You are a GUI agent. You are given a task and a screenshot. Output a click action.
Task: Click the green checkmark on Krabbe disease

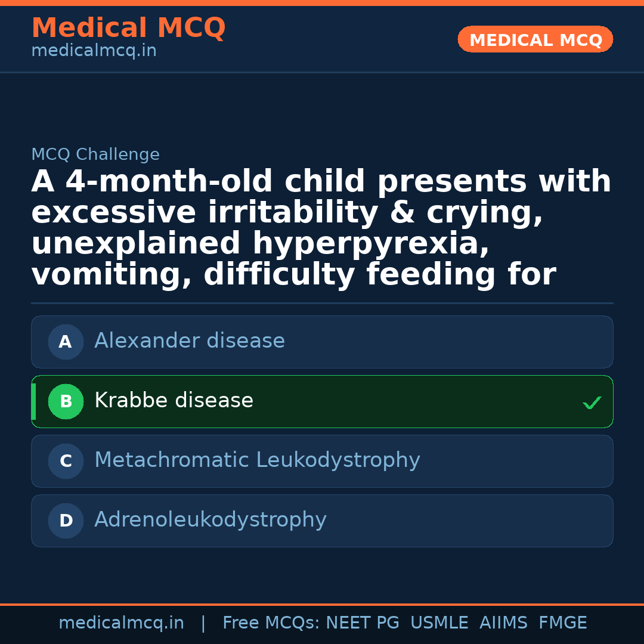coord(592,403)
